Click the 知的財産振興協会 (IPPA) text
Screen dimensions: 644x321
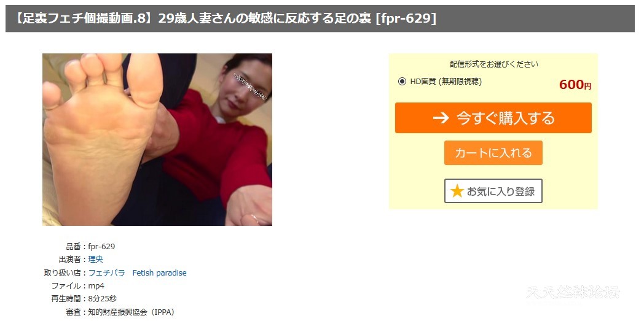(x=132, y=312)
